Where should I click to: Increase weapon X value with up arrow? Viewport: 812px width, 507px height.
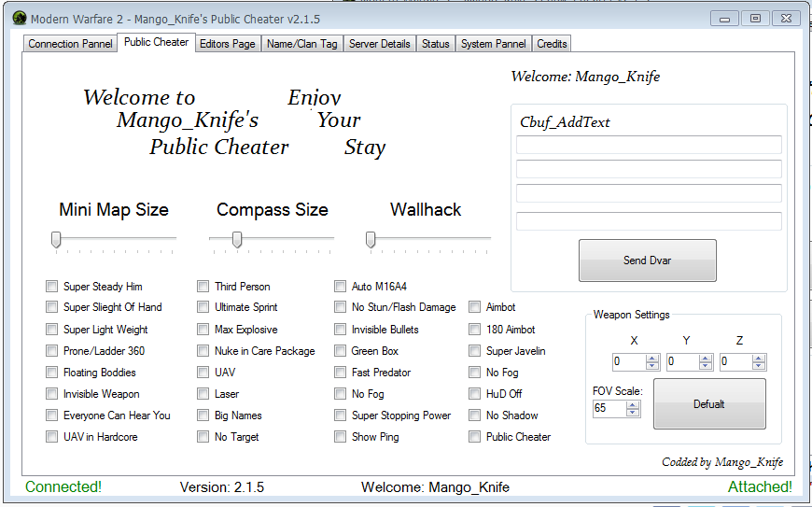[652, 358]
